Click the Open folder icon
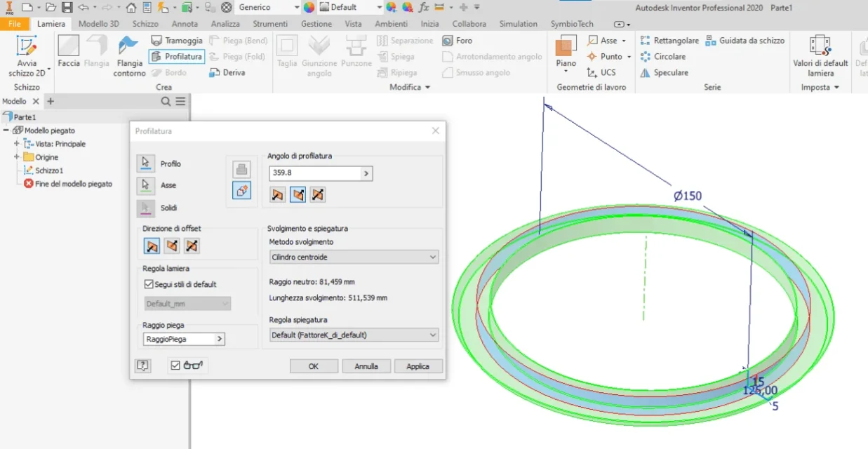 coord(51,7)
